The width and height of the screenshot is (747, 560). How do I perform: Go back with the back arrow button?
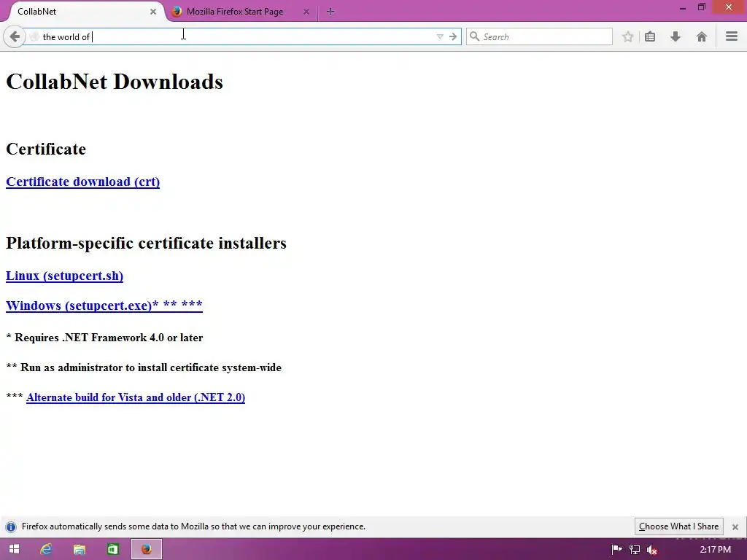[x=15, y=36]
